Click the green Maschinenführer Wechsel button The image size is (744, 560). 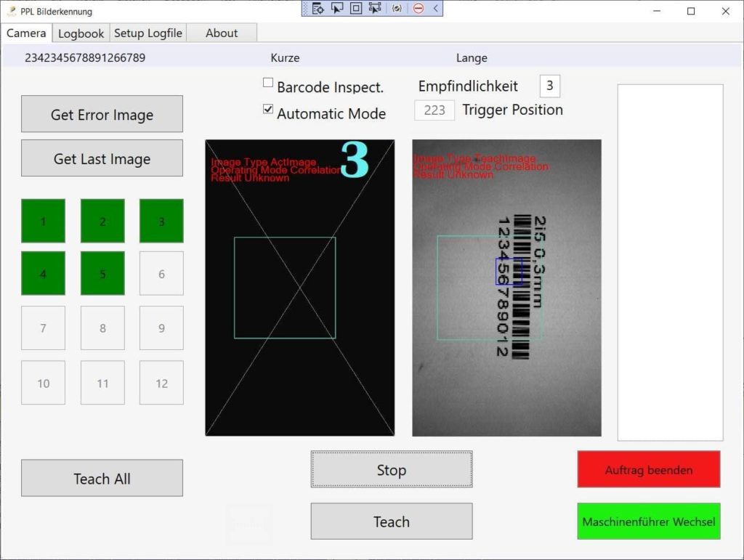(649, 522)
